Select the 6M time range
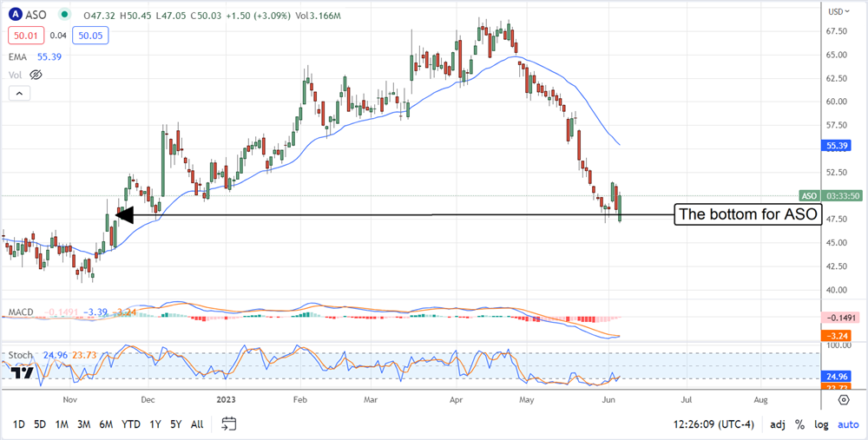The width and height of the screenshot is (868, 440). coord(106,424)
